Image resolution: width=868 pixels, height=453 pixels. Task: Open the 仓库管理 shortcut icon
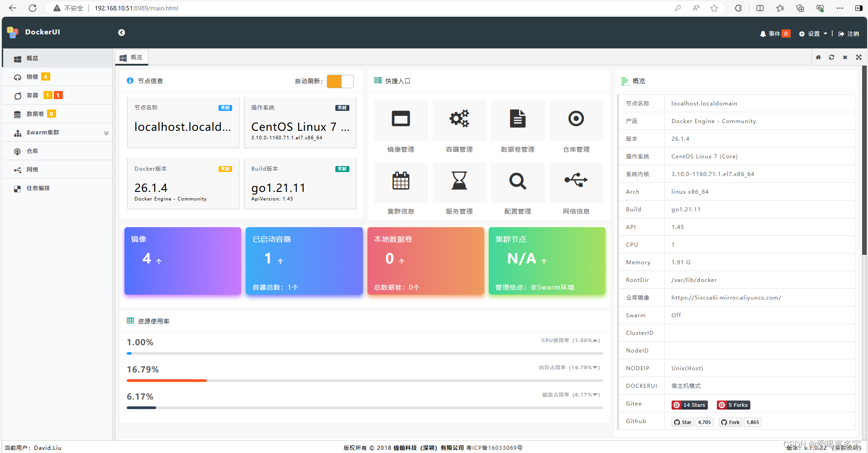click(x=576, y=119)
